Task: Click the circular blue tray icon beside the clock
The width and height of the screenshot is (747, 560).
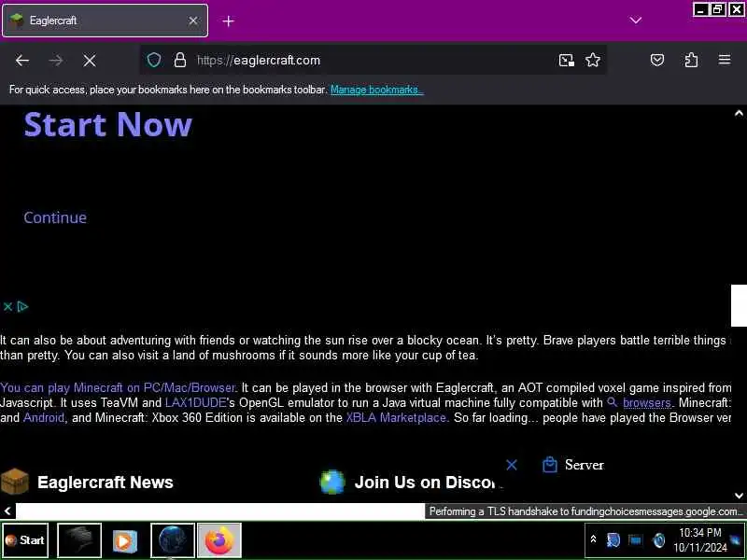Action: click(x=659, y=540)
